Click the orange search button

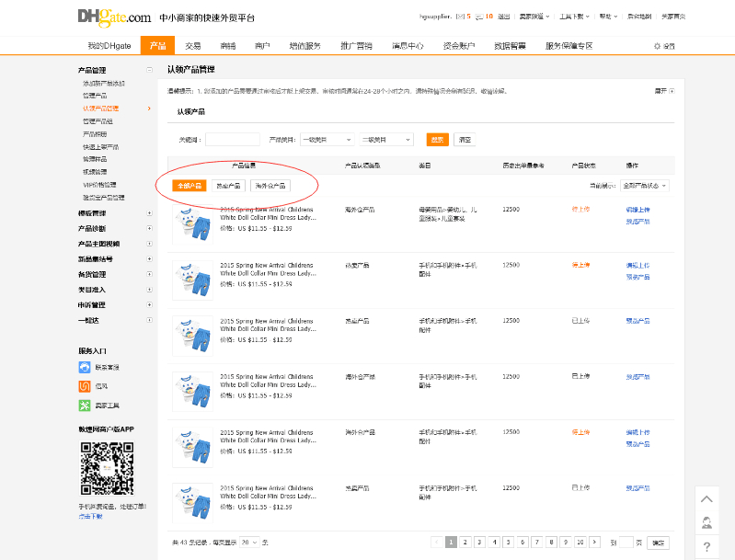(437, 140)
